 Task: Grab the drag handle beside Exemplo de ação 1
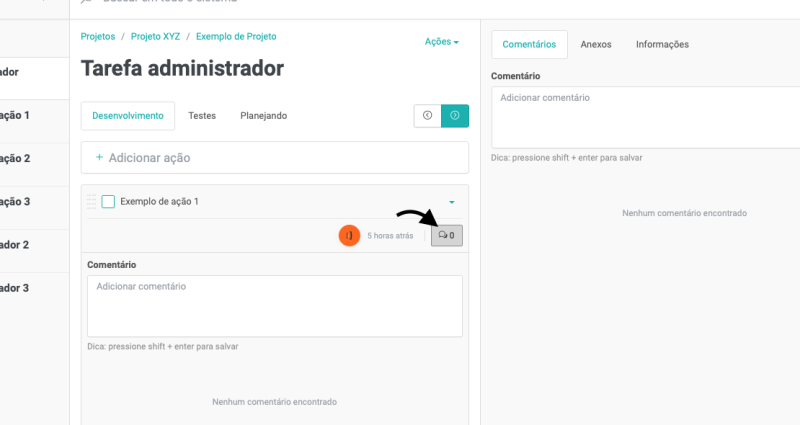point(91,202)
